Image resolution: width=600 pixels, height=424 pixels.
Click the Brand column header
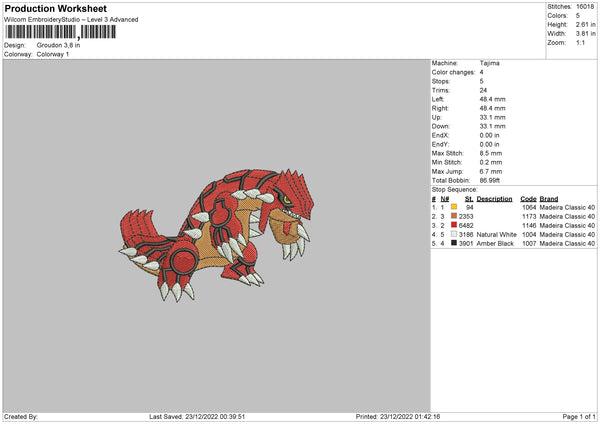(549, 199)
